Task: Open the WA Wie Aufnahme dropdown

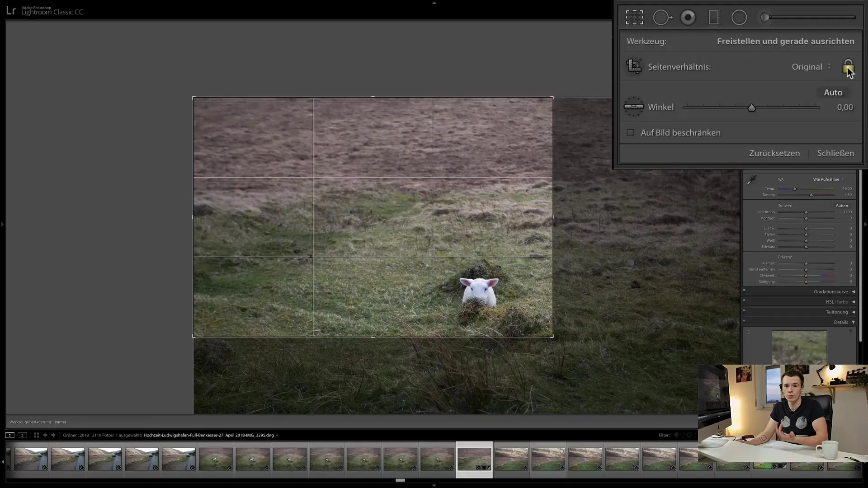Action: tap(828, 179)
